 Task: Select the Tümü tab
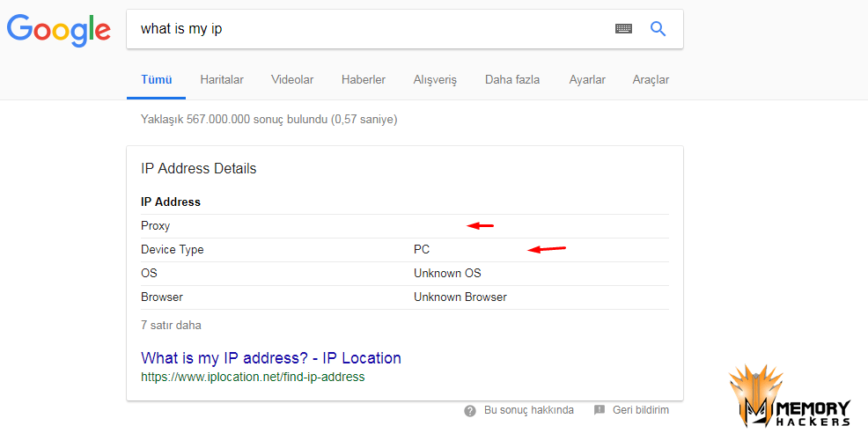pyautogui.click(x=157, y=80)
